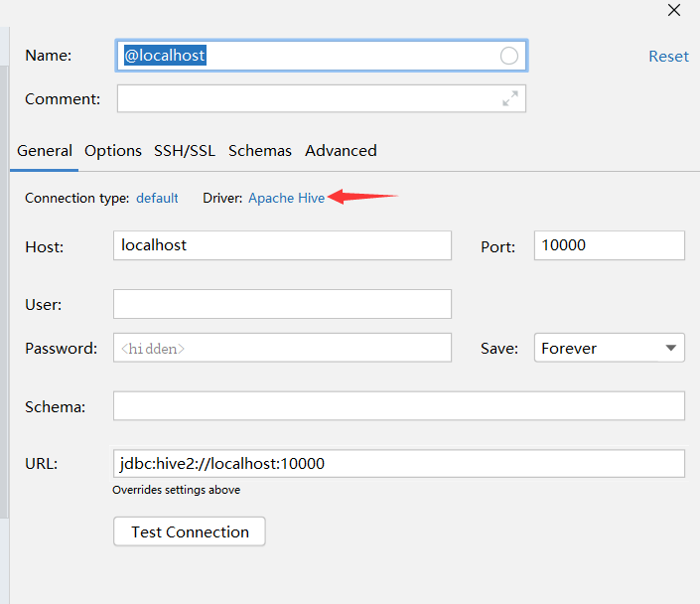Switch to the Schemas tab

click(260, 151)
